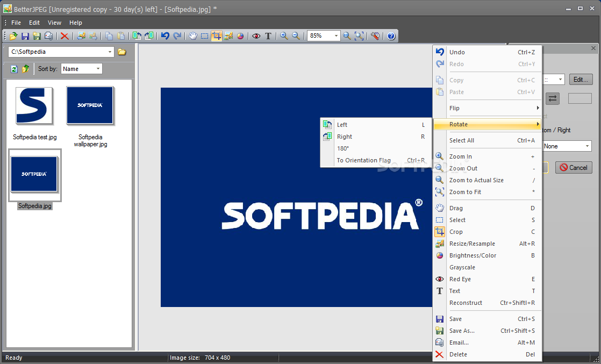Open the 85% zoom level dropdown

337,36
